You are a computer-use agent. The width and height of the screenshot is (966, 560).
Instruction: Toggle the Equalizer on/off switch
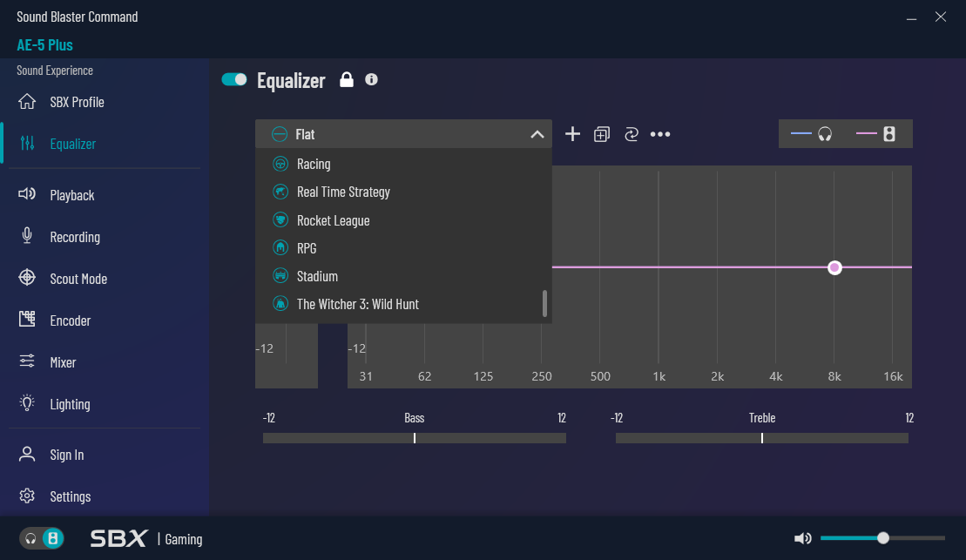(x=234, y=79)
